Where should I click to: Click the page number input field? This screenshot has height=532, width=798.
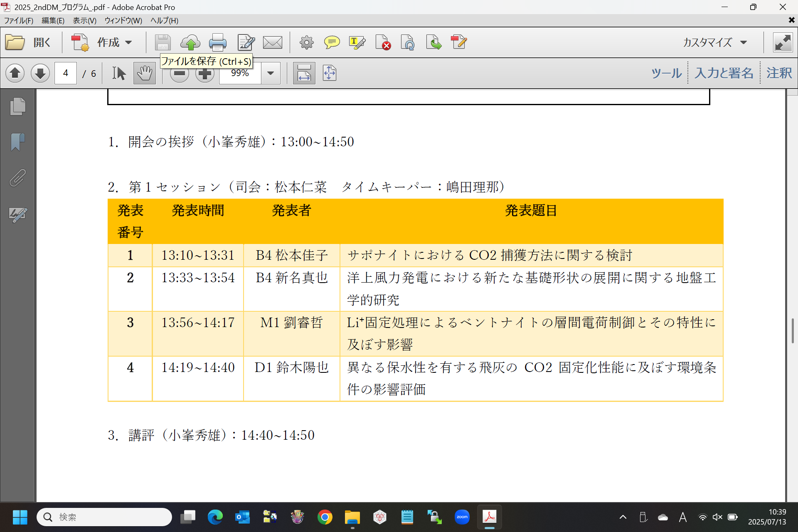pos(66,74)
